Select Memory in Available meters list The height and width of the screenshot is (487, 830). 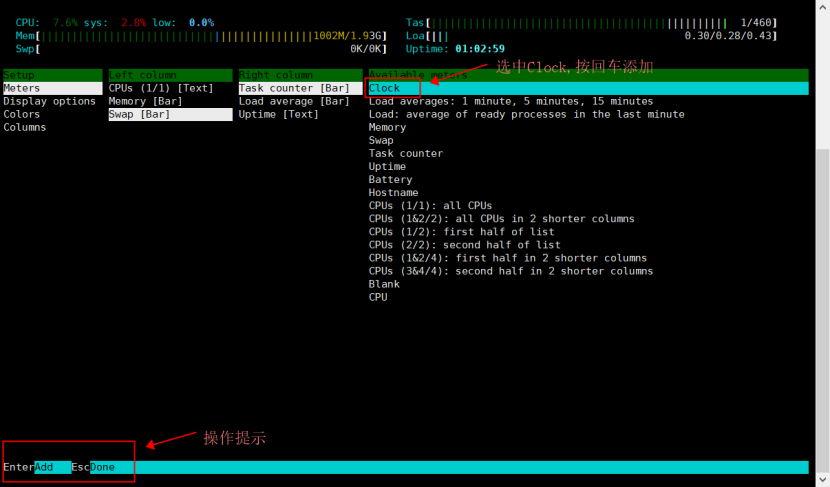click(x=387, y=128)
